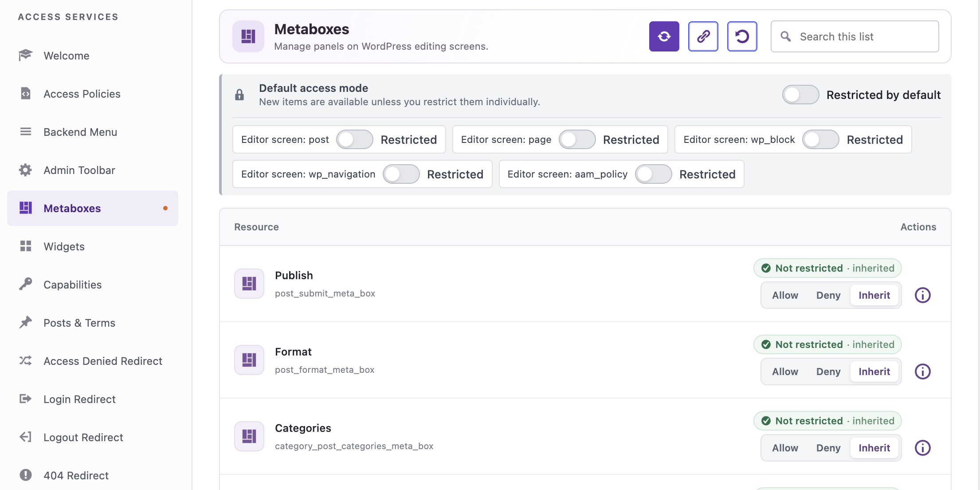Toggle Editor screen: page restriction switch
This screenshot has height=490, width=980.
[577, 139]
